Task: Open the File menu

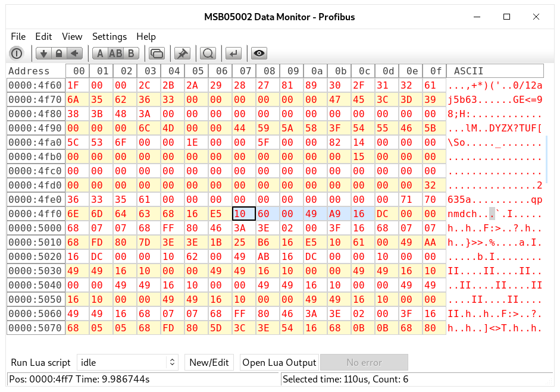Action: pyautogui.click(x=18, y=37)
